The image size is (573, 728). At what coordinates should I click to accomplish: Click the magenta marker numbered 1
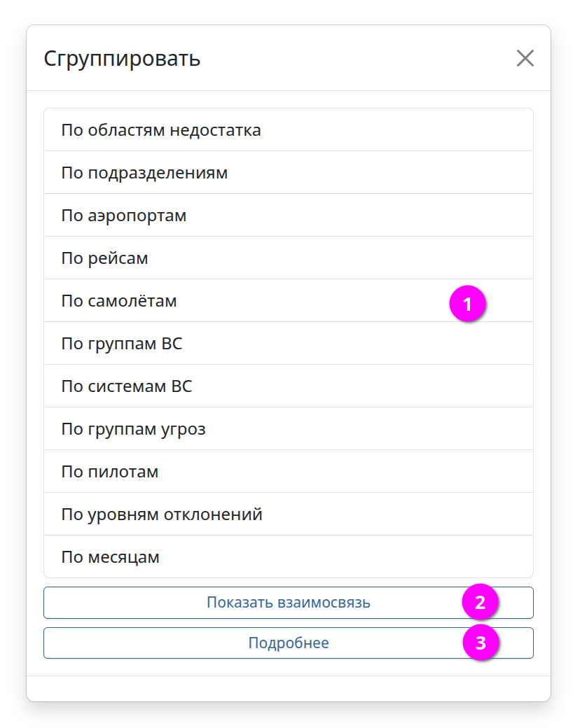coord(467,304)
